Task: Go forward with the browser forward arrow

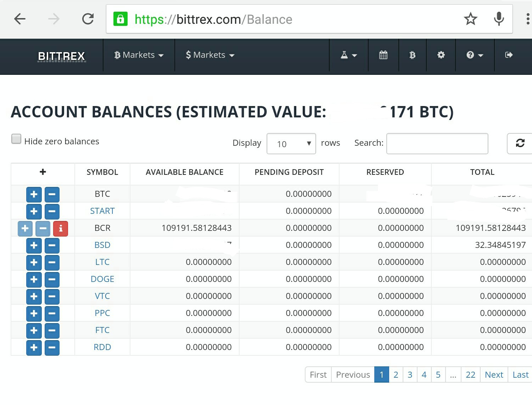Action: point(54,19)
